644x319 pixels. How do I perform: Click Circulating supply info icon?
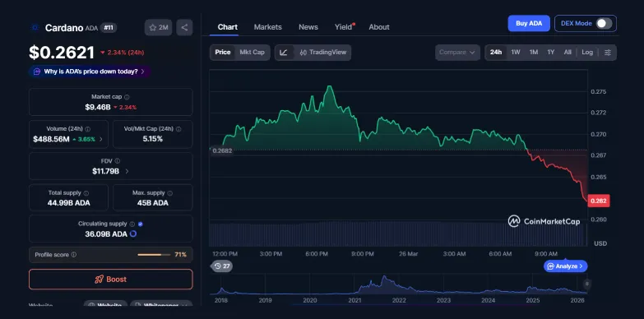[132, 224]
